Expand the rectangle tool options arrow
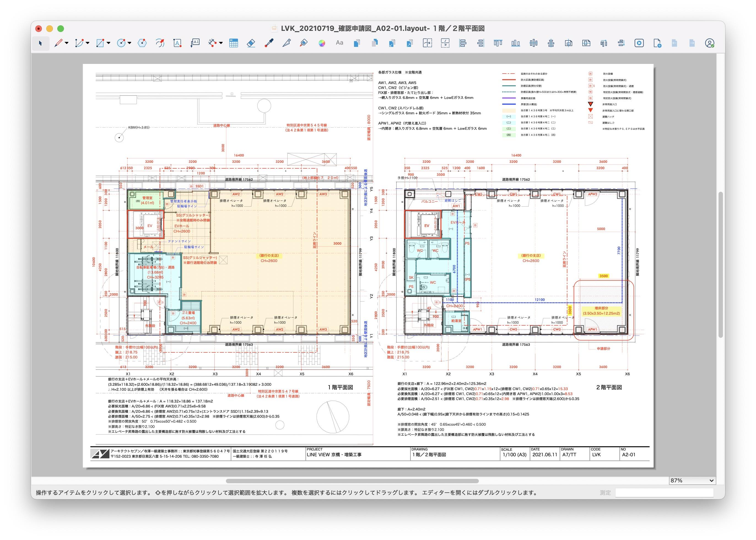The height and width of the screenshot is (540, 756). tap(109, 43)
